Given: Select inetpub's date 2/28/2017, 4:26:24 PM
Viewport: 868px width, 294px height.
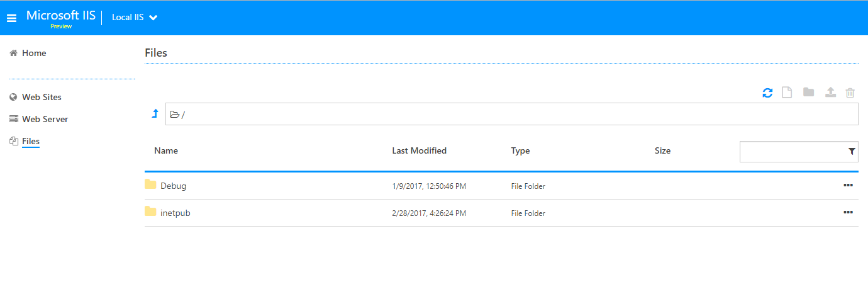Looking at the screenshot, I should point(429,213).
